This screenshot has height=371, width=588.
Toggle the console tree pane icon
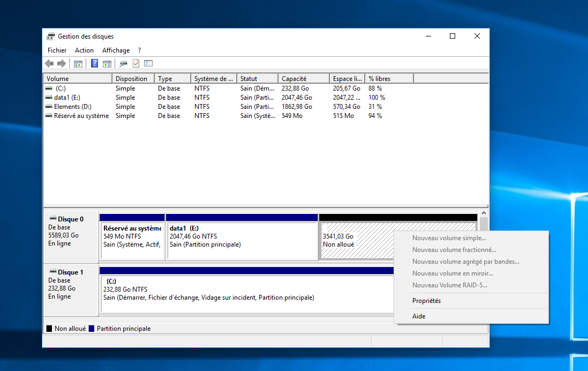coord(78,64)
